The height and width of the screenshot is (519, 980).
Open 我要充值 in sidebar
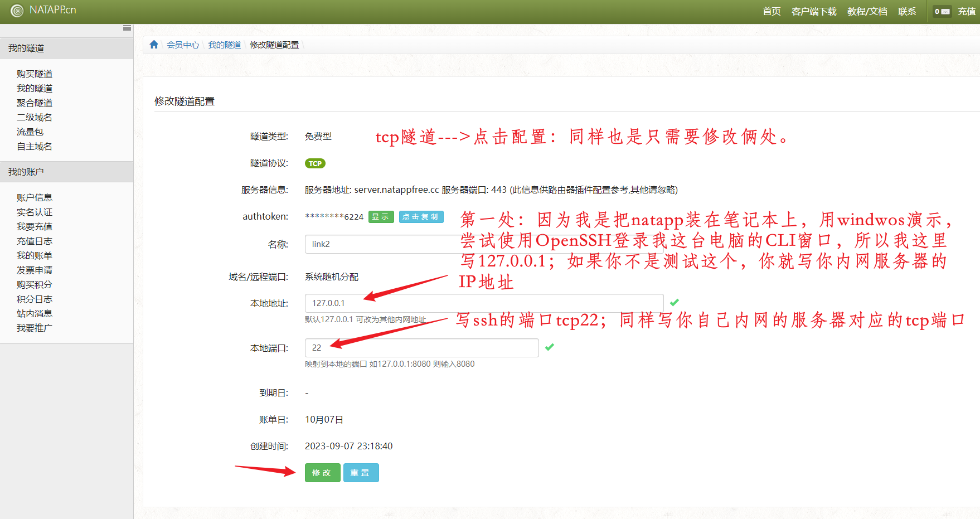[35, 226]
